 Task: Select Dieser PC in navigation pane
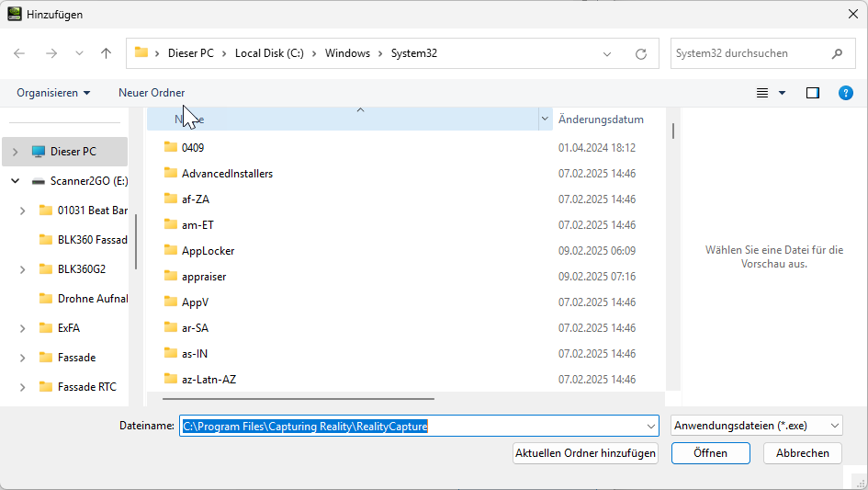[73, 152]
